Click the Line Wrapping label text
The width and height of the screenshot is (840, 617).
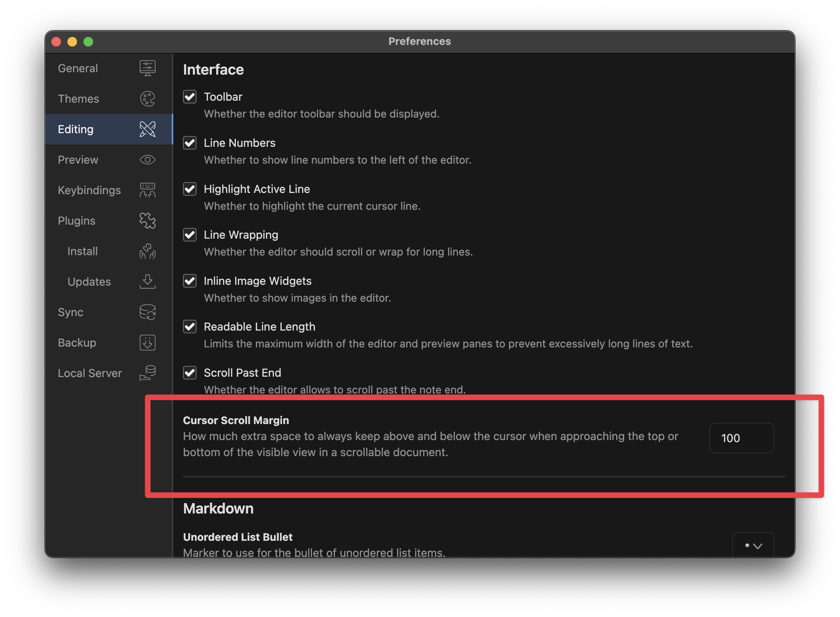(x=241, y=235)
